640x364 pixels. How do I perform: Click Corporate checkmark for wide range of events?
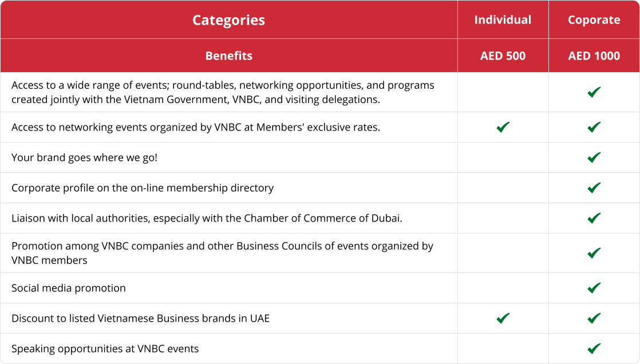pos(594,92)
